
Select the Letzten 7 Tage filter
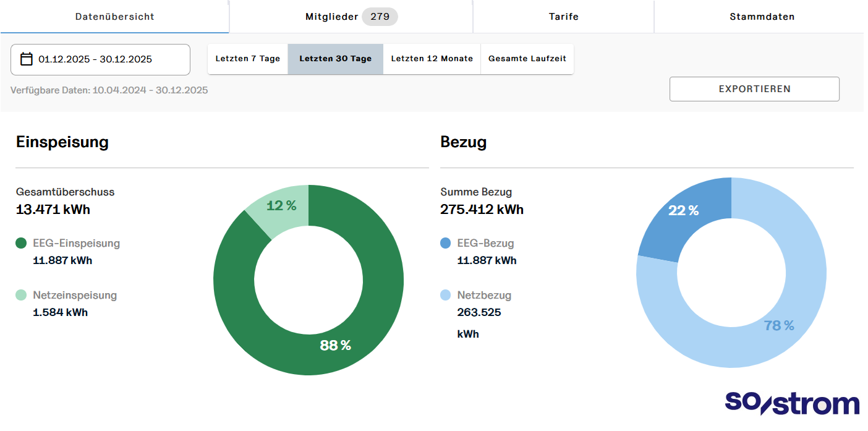point(247,58)
